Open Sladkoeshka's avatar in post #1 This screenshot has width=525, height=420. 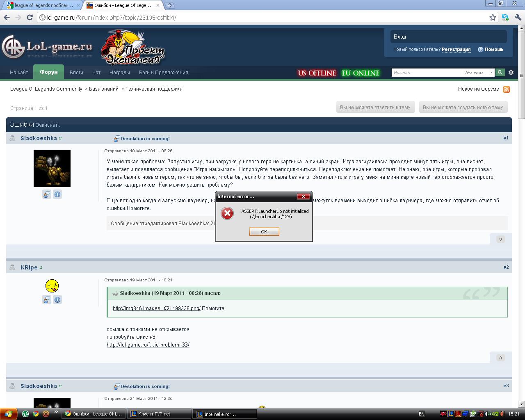click(x=52, y=169)
